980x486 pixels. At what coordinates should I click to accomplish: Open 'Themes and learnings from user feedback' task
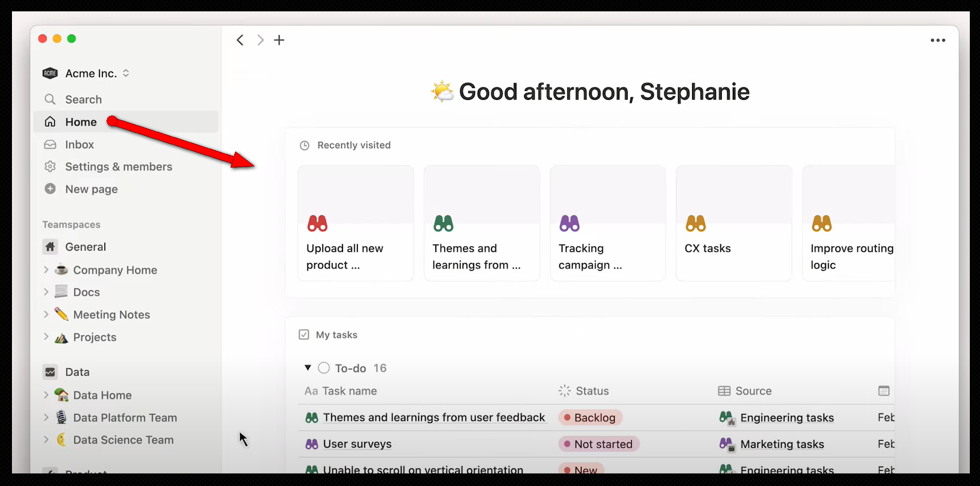point(433,418)
